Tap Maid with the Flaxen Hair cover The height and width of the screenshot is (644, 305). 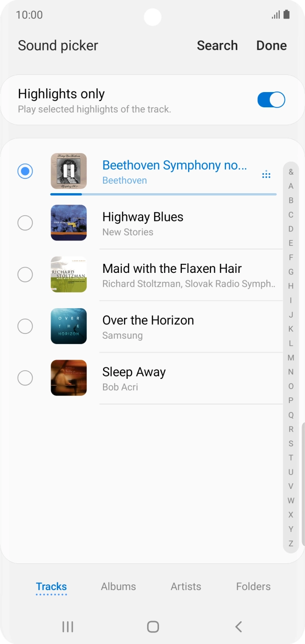click(69, 274)
